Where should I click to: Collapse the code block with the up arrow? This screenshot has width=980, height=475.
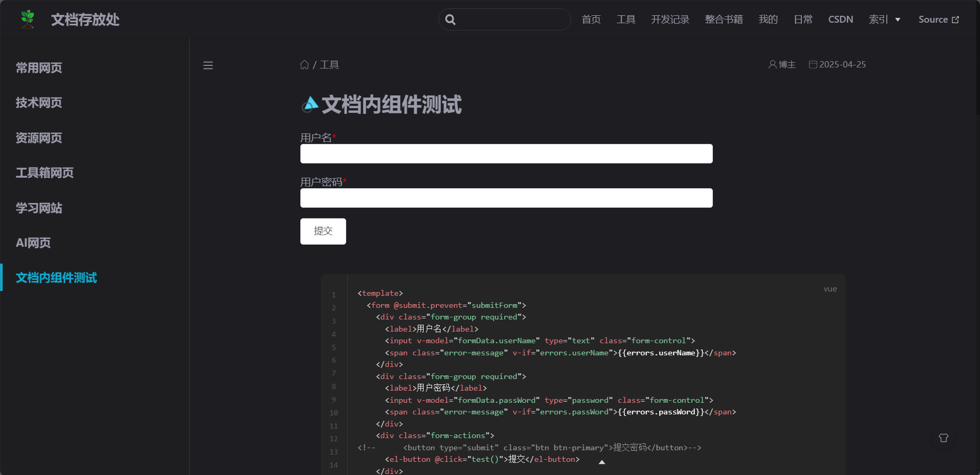click(x=602, y=462)
